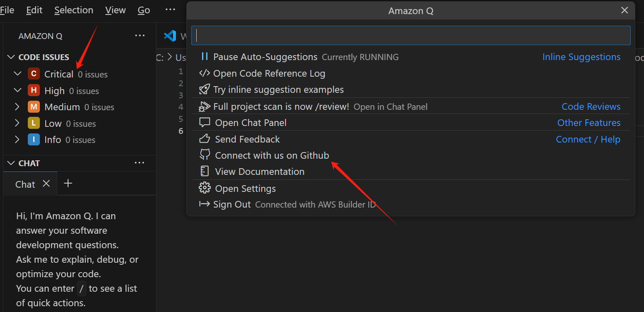Image resolution: width=644 pixels, height=312 pixels.
Task: Collapse the High issues group chevron
Action: pos(18,90)
